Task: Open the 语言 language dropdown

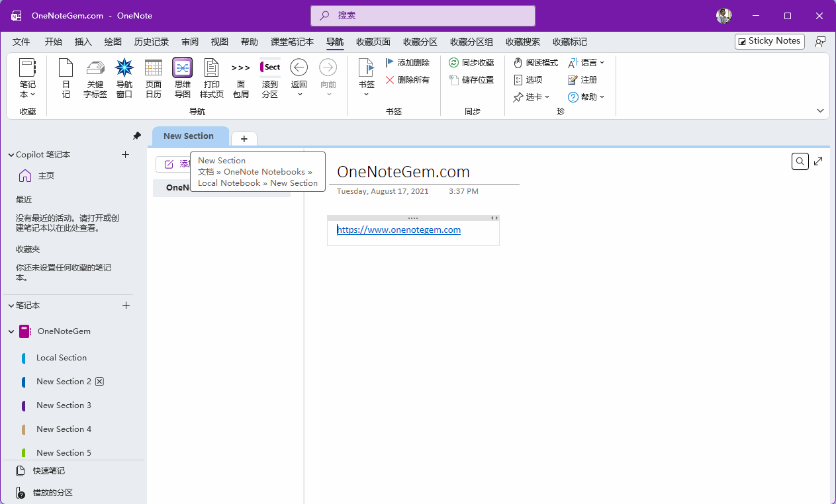Action: (x=586, y=63)
